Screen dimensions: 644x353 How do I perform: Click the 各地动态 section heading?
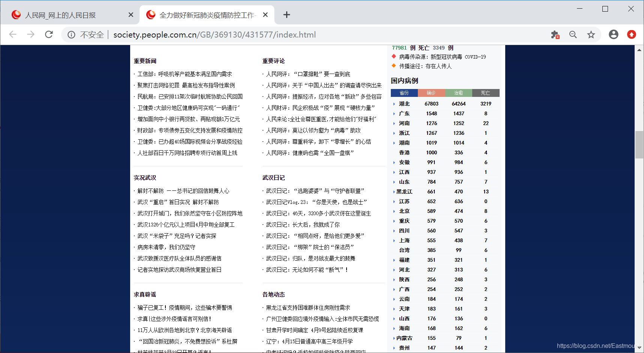[x=273, y=295]
